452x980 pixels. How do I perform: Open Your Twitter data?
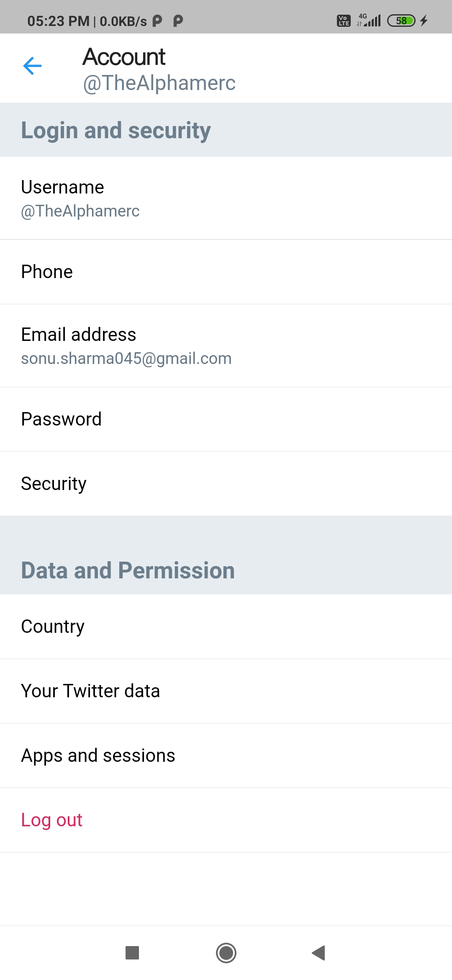(226, 691)
